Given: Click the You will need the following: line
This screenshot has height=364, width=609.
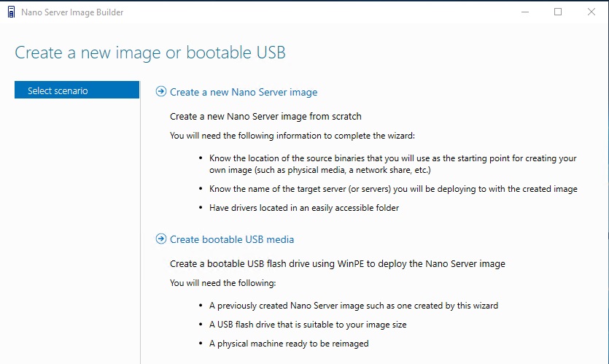Looking at the screenshot, I should pos(223,283).
